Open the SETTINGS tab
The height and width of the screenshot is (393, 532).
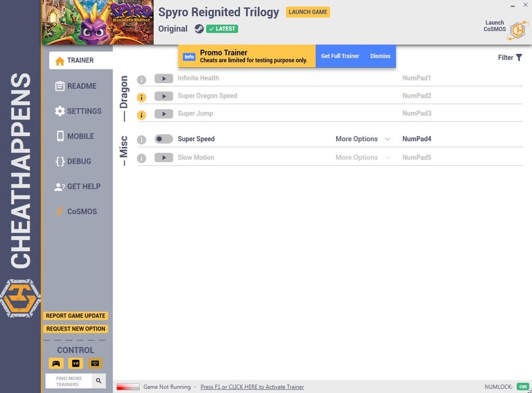(78, 111)
